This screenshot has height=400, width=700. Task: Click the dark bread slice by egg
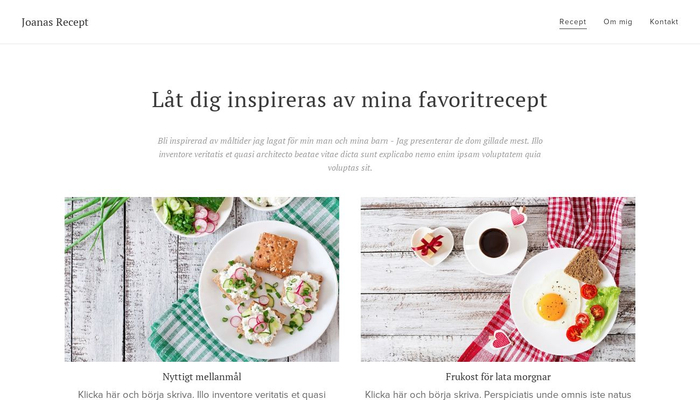coord(584,266)
